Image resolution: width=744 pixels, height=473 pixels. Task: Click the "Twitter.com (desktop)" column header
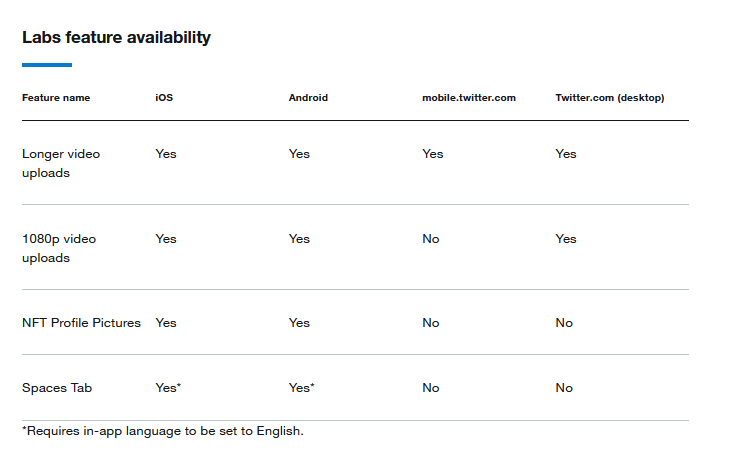[610, 98]
